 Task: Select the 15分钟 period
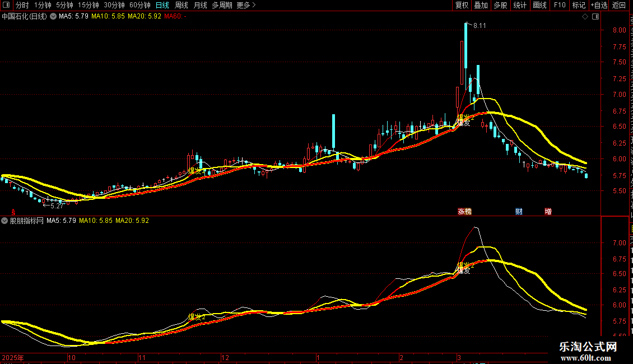(89, 5)
